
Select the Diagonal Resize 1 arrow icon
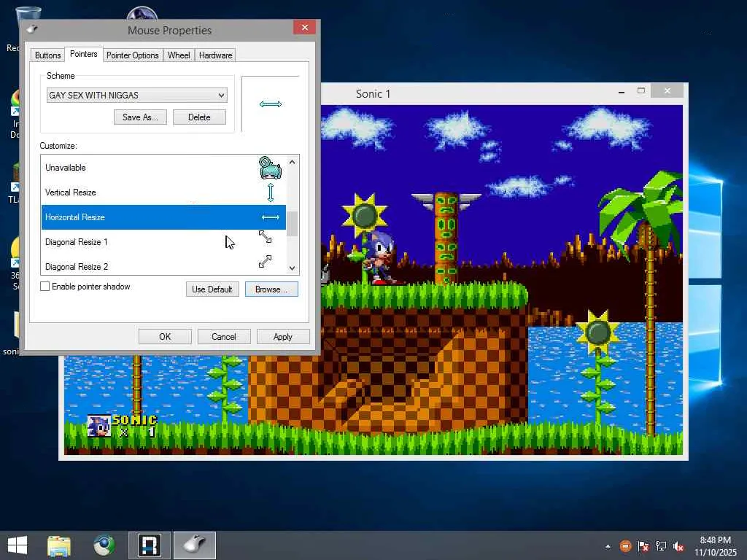pyautogui.click(x=265, y=237)
